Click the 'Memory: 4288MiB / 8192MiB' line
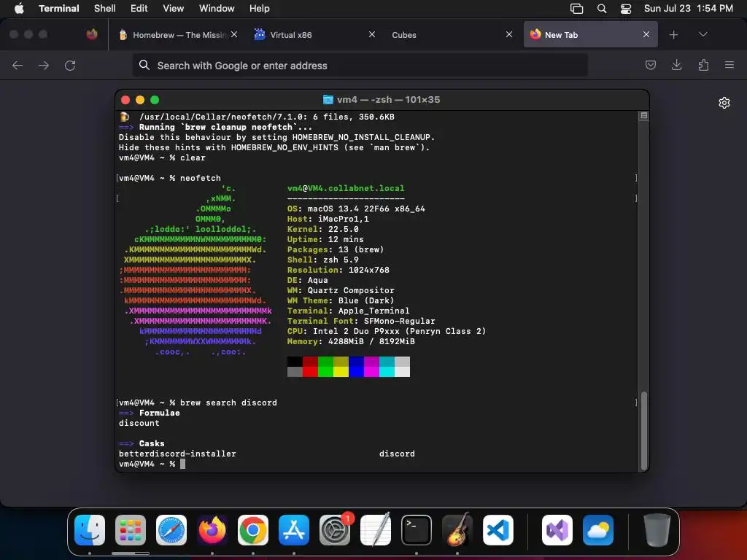 [x=351, y=341]
